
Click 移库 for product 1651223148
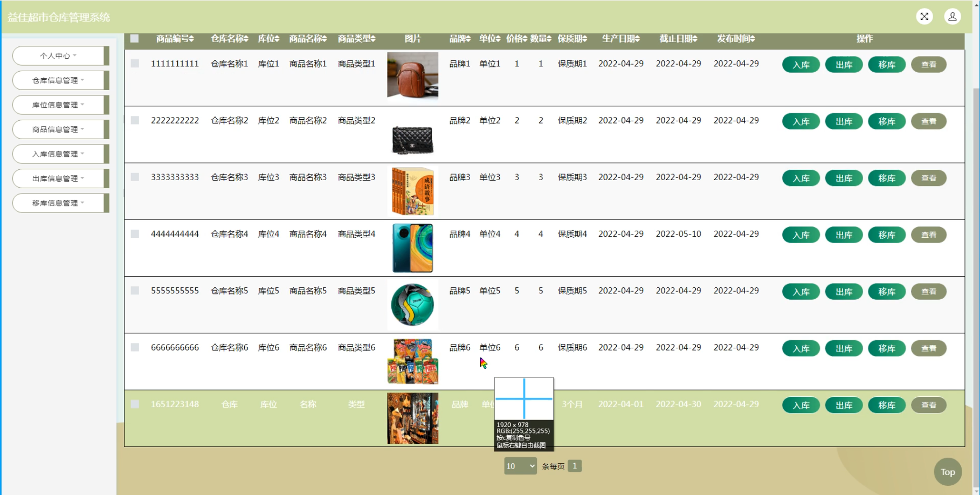(887, 405)
